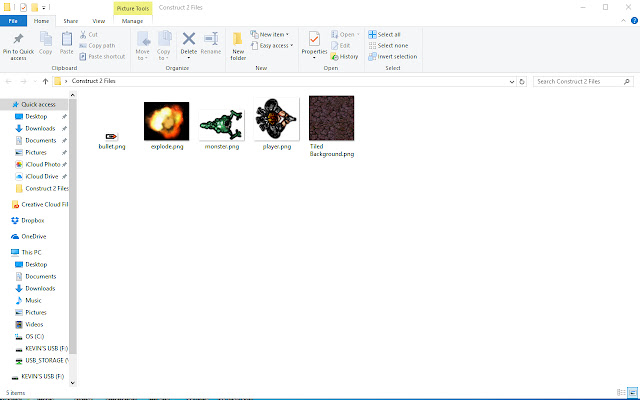
Task: Click the Rename icon
Action: (211, 39)
